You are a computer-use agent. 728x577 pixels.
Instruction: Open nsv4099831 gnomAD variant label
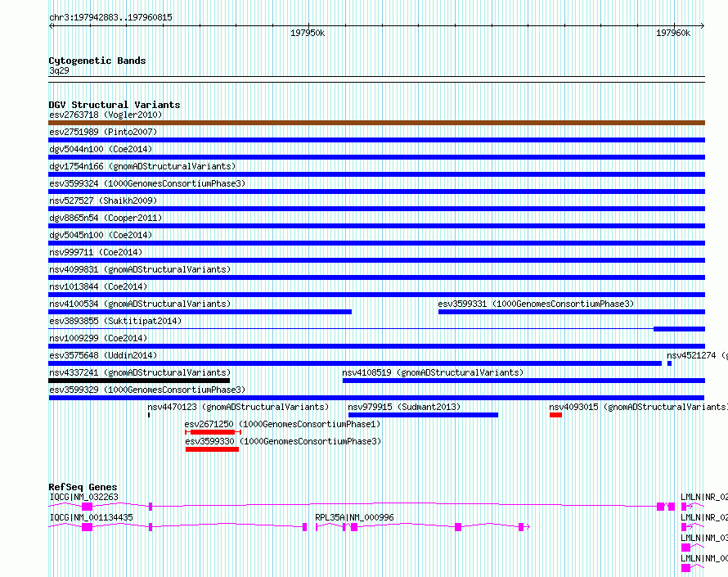(140, 269)
